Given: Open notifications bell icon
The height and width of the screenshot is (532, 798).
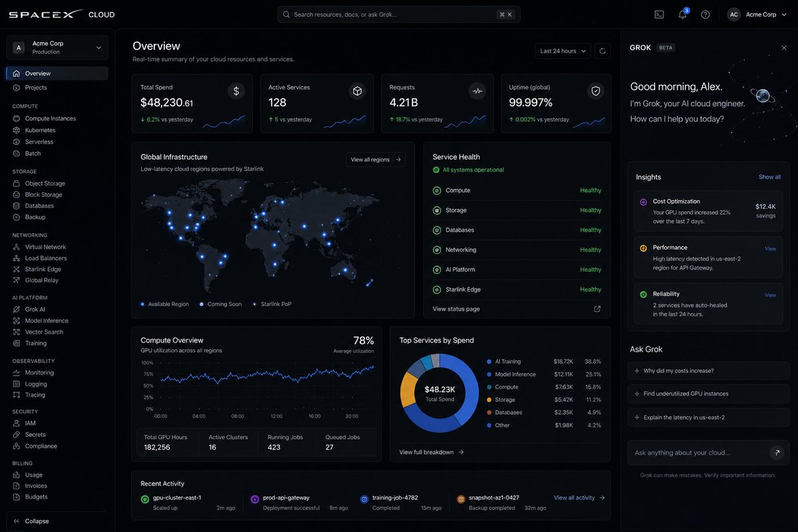Looking at the screenshot, I should [x=682, y=15].
